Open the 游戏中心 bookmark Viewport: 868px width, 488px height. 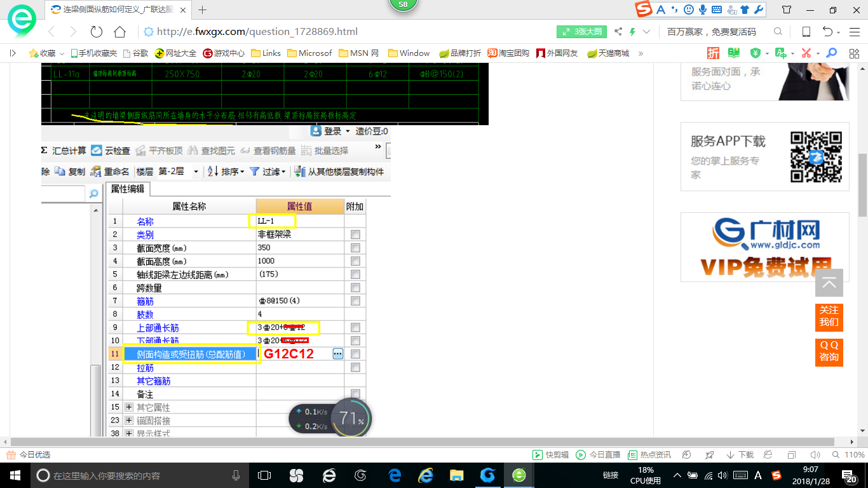[224, 53]
